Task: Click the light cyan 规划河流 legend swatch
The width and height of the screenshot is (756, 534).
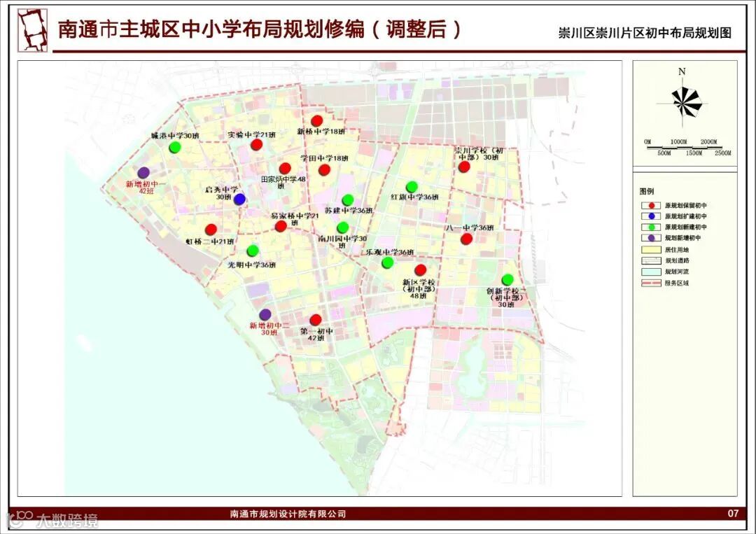Action: (x=651, y=272)
